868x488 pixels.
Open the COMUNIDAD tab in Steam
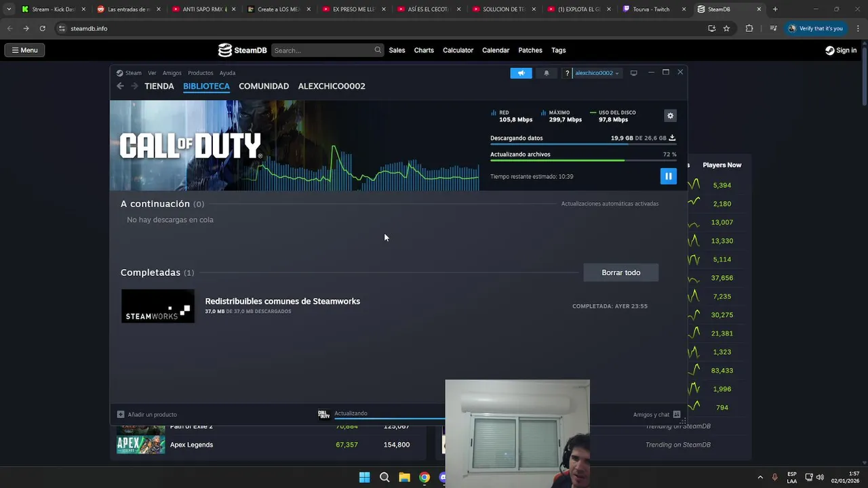coord(264,86)
